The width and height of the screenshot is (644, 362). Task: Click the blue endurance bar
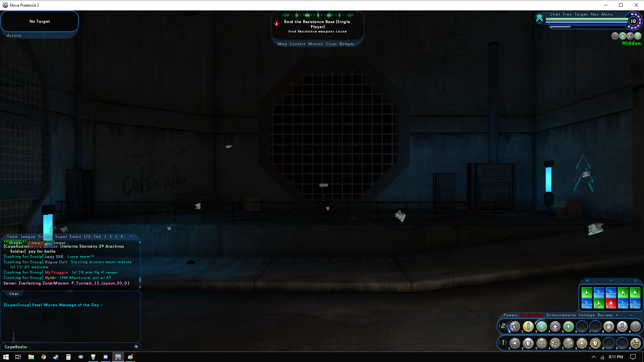click(x=587, y=23)
